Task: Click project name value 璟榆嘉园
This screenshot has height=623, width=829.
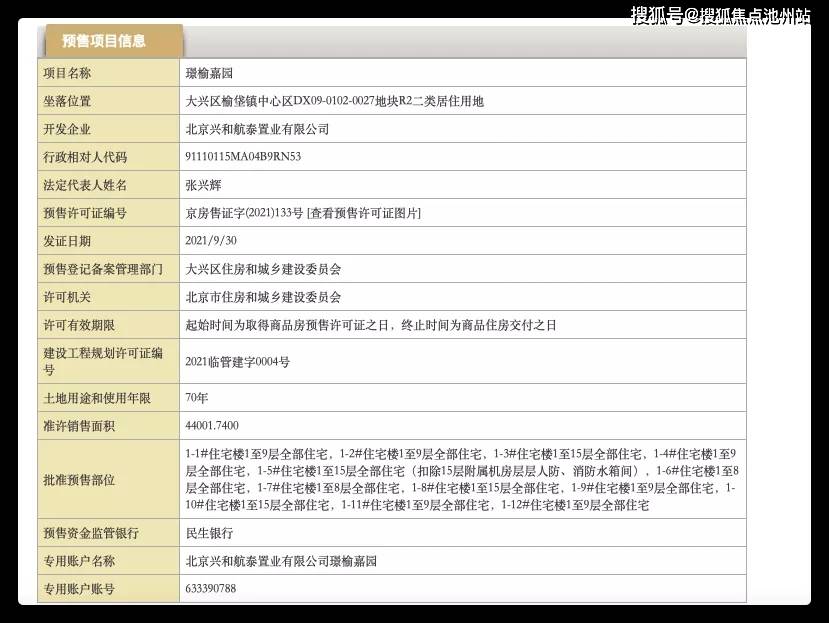Action: click(209, 73)
